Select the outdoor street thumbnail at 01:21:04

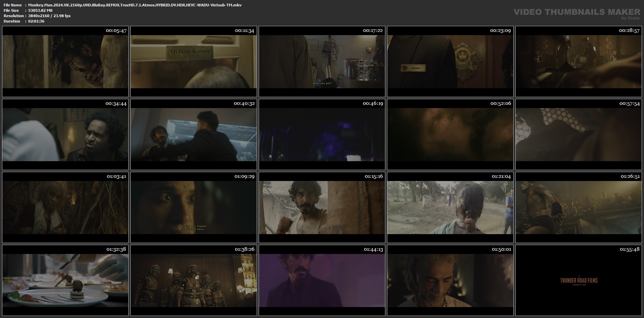pyautogui.click(x=450, y=207)
